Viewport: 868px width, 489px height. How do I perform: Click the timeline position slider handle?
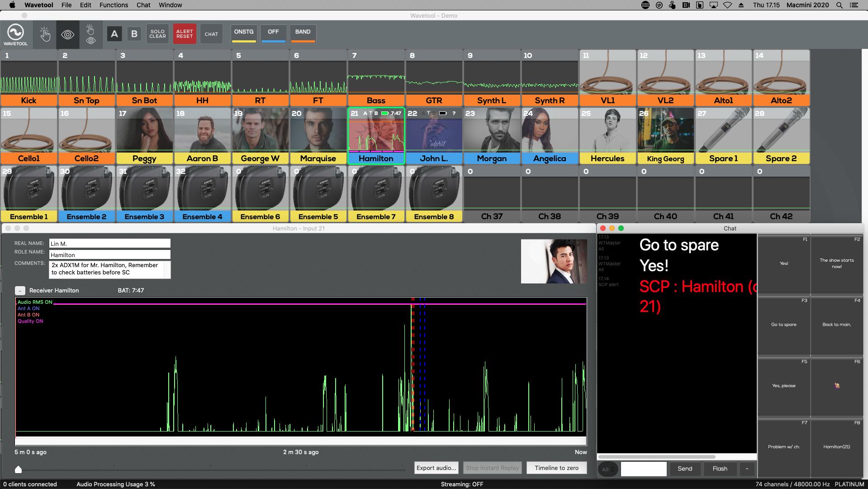[x=18, y=469]
